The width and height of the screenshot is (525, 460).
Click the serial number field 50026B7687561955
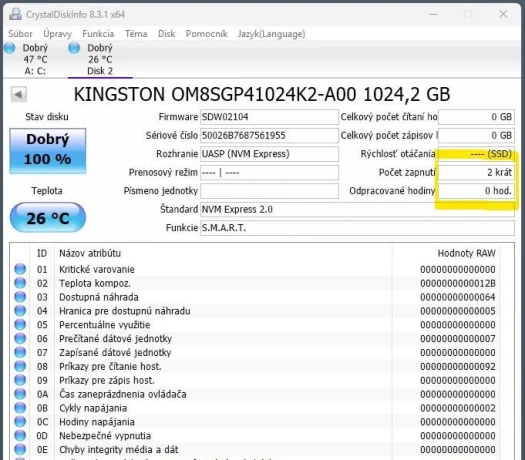269,136
